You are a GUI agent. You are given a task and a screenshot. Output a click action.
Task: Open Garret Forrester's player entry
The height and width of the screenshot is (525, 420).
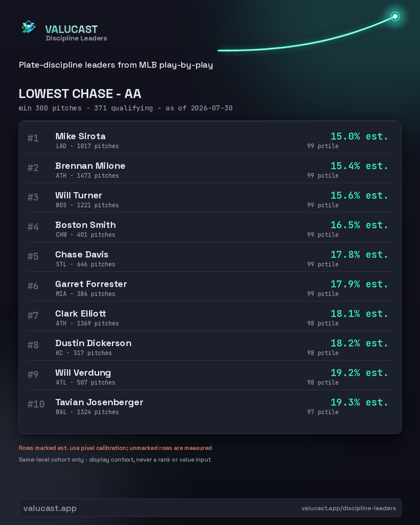click(210, 287)
